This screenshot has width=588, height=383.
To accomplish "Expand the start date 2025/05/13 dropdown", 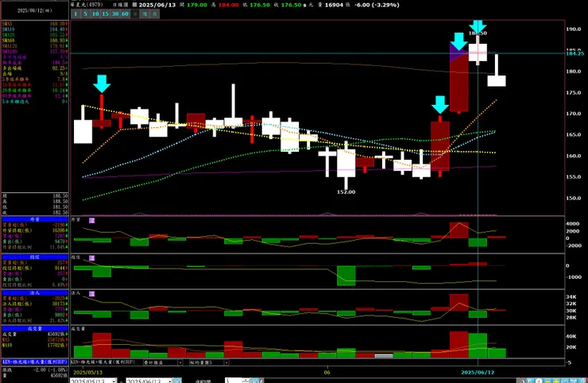I will pos(114,381).
